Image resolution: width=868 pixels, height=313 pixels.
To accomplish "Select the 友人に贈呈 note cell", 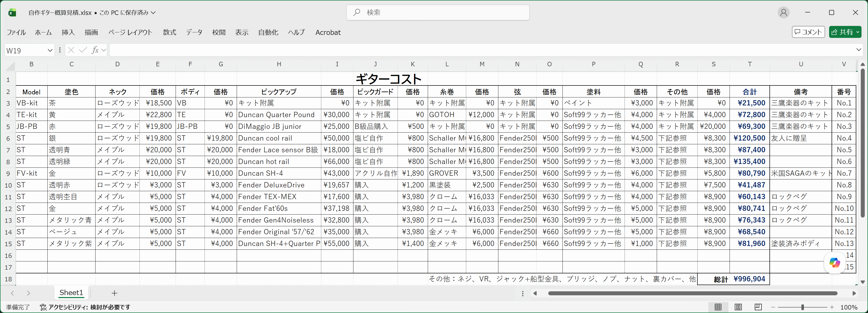I will tap(801, 138).
